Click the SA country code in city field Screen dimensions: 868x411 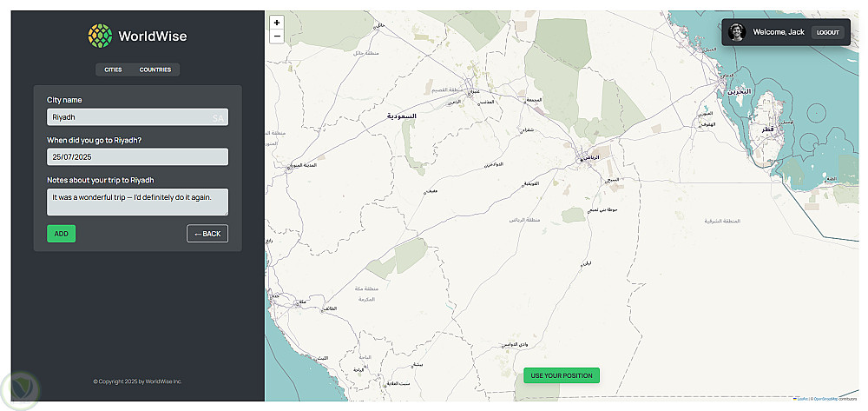218,117
